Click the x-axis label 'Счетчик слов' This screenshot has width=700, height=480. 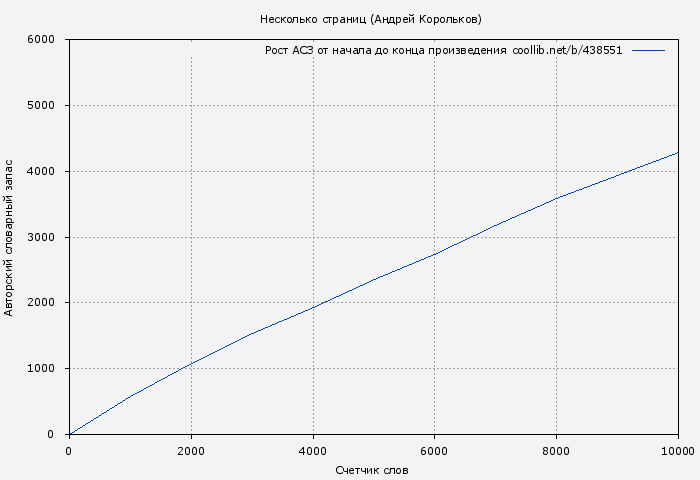(x=372, y=470)
